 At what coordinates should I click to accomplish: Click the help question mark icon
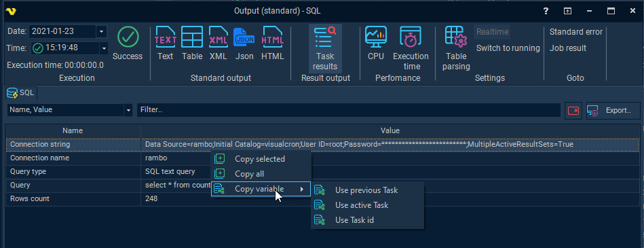546,11
